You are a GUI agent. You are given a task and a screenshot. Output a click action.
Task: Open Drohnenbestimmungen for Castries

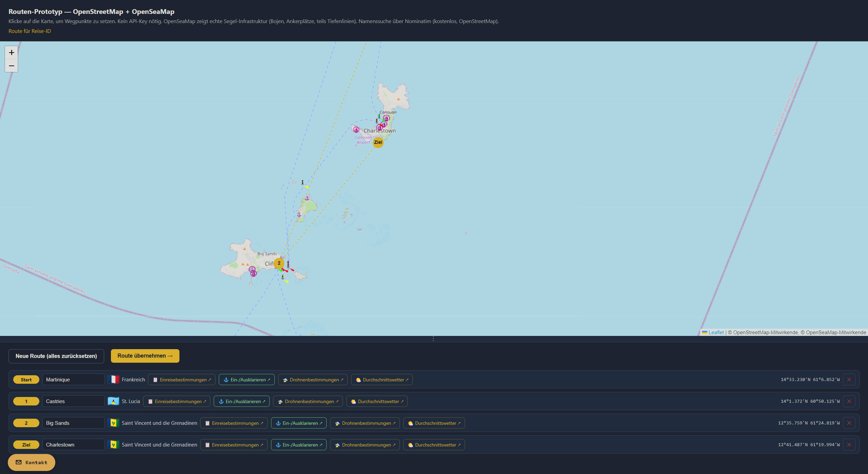click(x=308, y=401)
